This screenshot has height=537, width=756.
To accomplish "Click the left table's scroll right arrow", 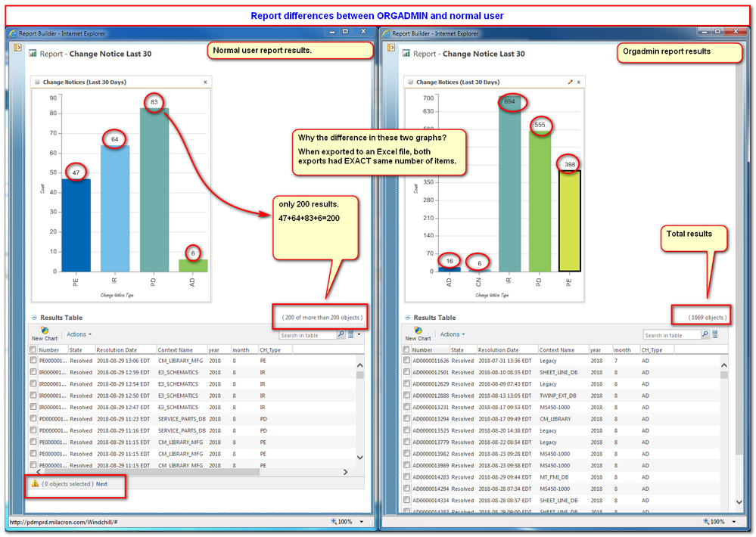I will 345,472.
